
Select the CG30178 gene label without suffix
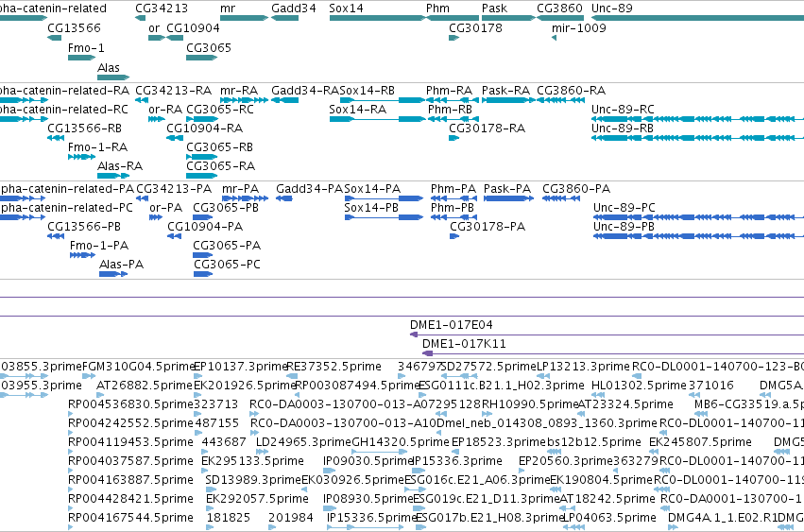coord(475,28)
